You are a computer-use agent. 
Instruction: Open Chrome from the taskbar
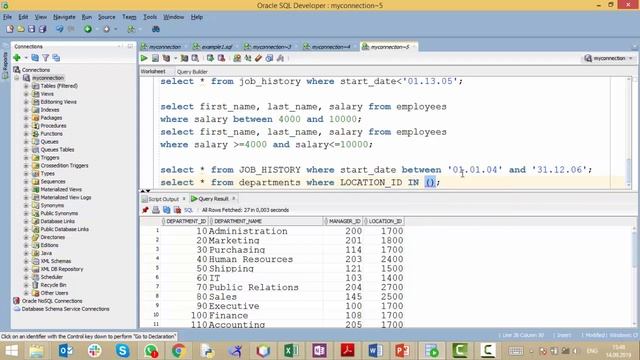(179, 351)
